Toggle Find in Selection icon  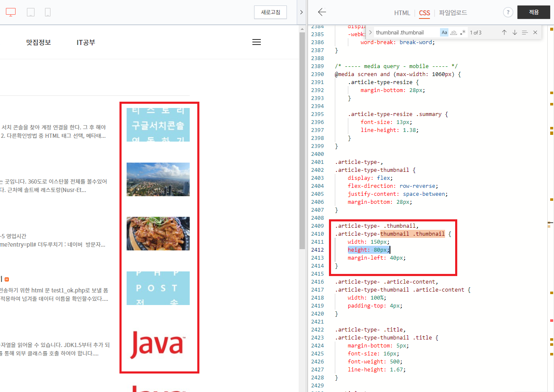(x=525, y=32)
